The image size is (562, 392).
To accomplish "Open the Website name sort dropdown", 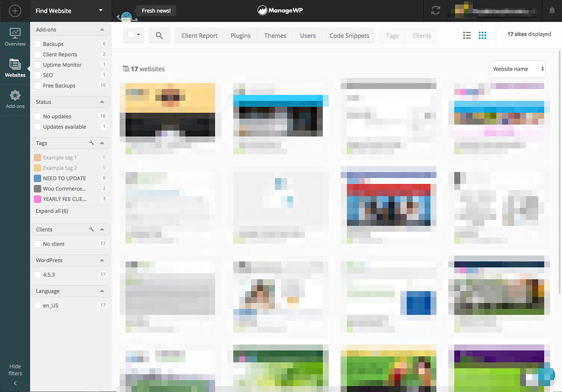I will click(517, 69).
